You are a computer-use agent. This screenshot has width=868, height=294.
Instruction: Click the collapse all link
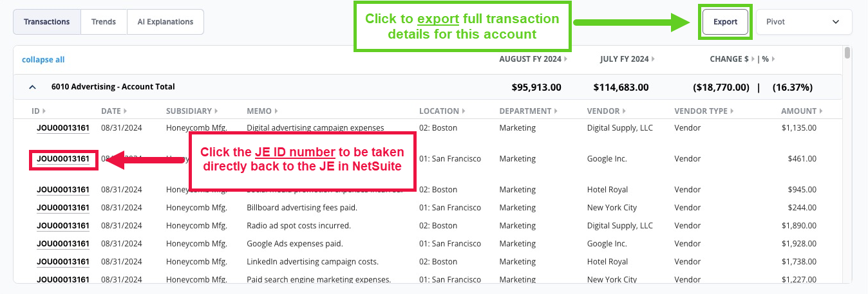[x=43, y=60]
